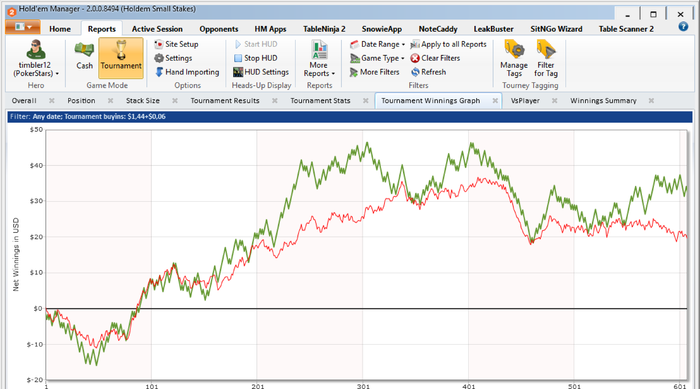Switch to the Tournament Stats tab
700x389 pixels.
(320, 101)
